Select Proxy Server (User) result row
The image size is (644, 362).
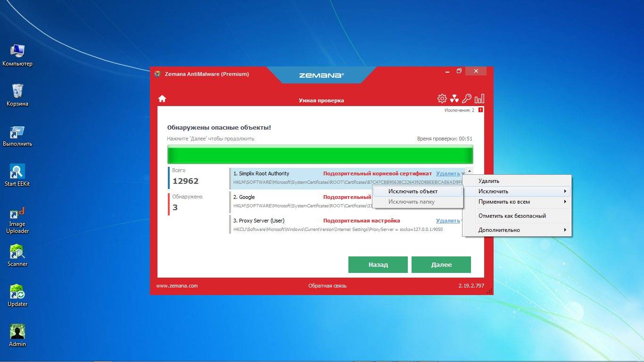coord(348,225)
